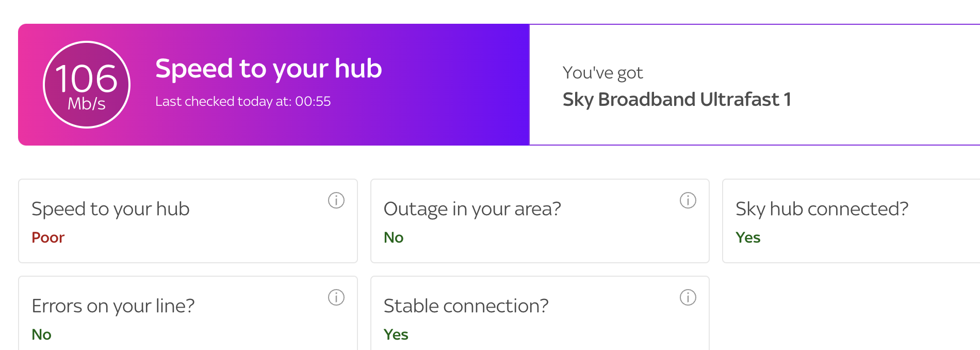Click the Sky Broadband Ultrafast 1 plan link

pyautogui.click(x=677, y=100)
